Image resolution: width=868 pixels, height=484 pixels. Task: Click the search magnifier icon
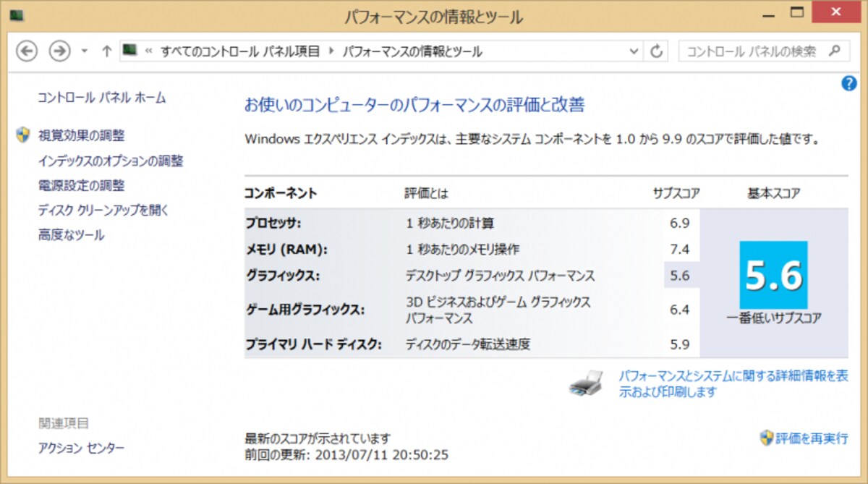click(835, 51)
